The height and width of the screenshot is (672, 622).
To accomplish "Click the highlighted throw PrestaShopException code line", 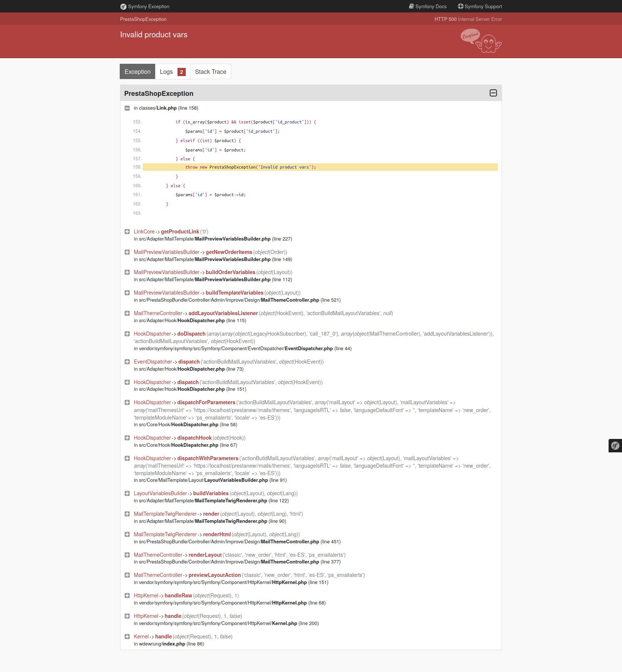I will (x=320, y=167).
